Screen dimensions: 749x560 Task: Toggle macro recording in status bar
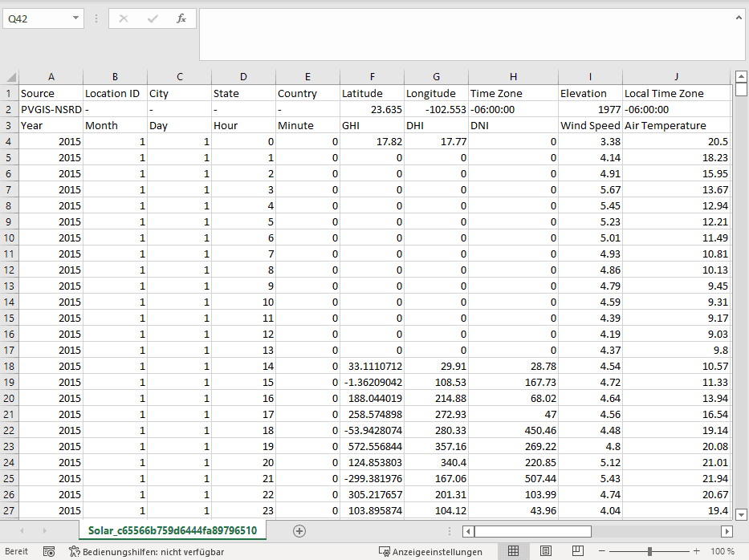pyautogui.click(x=48, y=551)
